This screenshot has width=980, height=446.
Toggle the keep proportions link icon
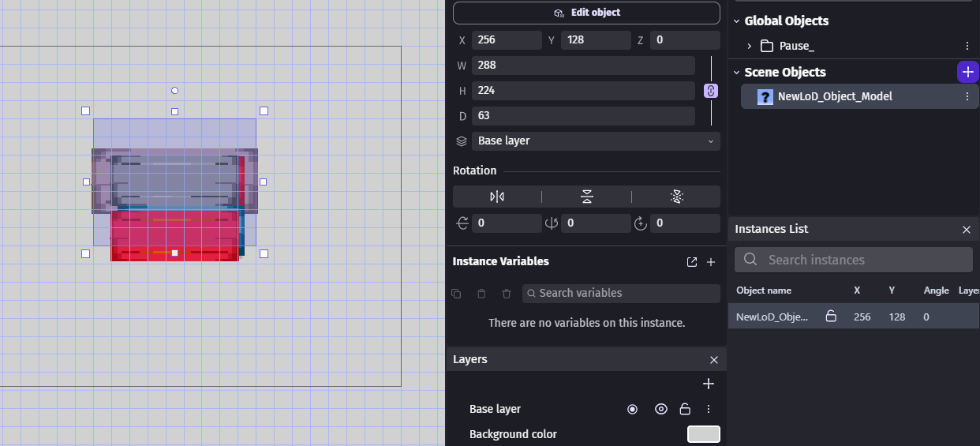coord(711,91)
